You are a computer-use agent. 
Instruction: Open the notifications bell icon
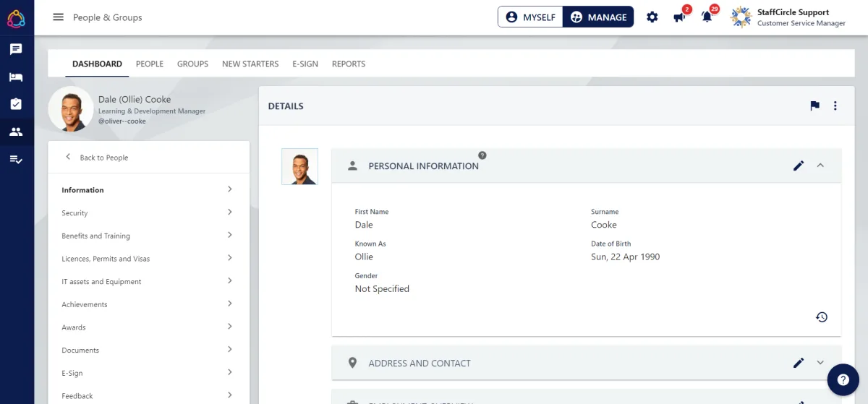click(707, 17)
